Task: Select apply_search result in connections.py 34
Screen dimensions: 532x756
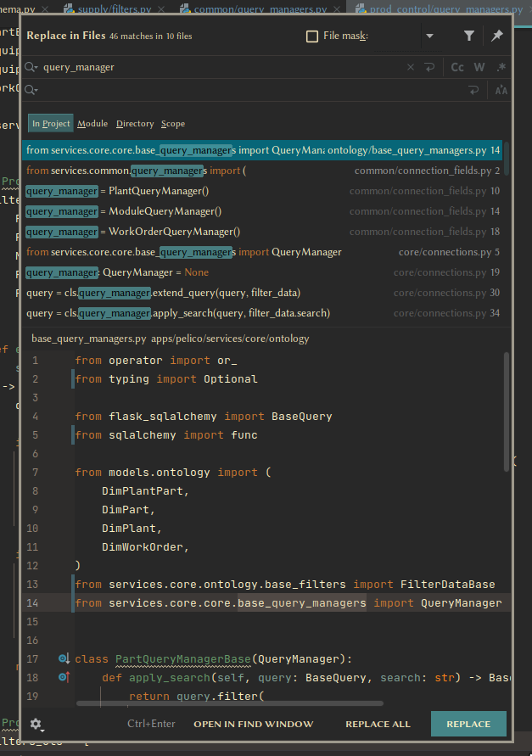Action: 262,313
